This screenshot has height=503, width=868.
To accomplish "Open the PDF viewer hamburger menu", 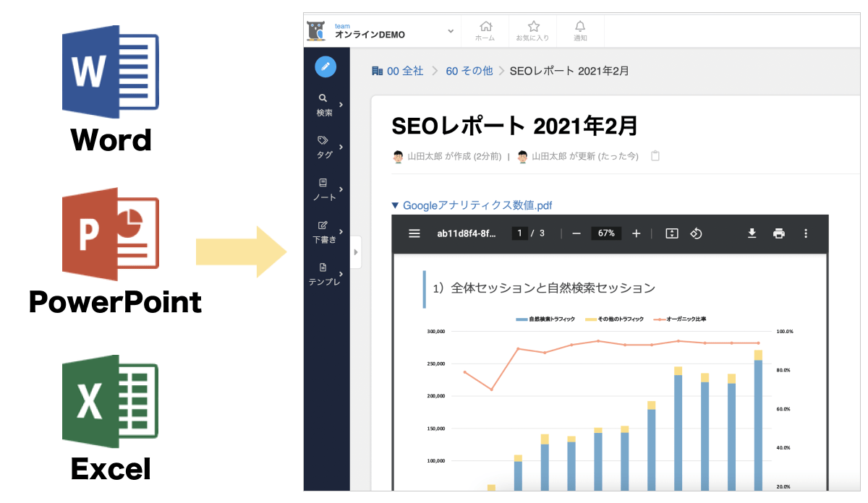I will pos(414,233).
